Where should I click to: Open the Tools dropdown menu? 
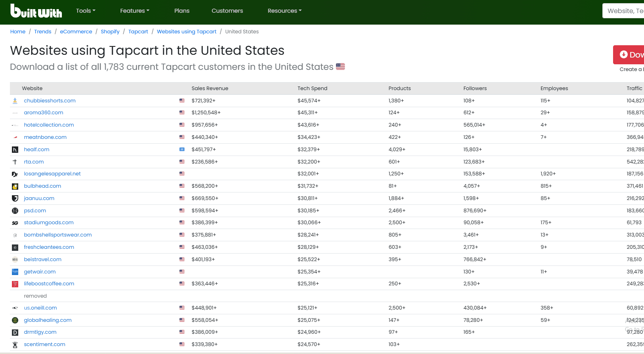(86, 11)
